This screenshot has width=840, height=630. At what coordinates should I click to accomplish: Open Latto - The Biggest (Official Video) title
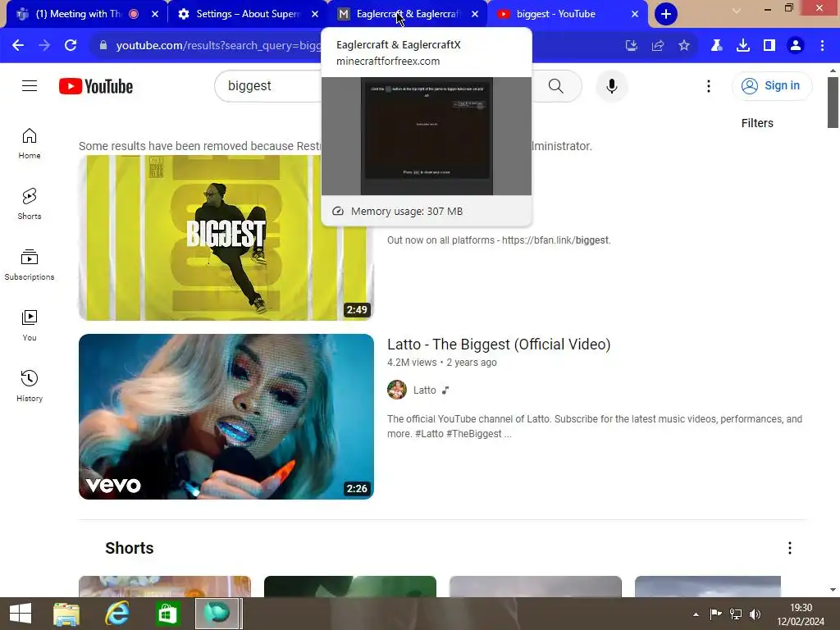[499, 345]
